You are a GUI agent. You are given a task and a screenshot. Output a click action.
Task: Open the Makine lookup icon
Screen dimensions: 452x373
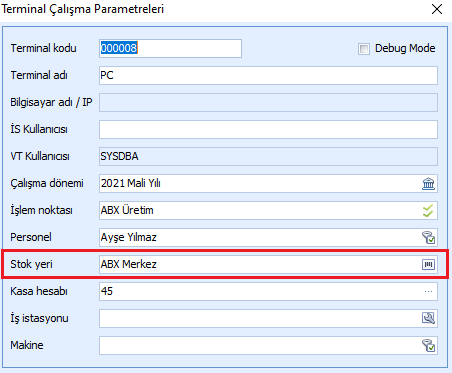tap(428, 346)
